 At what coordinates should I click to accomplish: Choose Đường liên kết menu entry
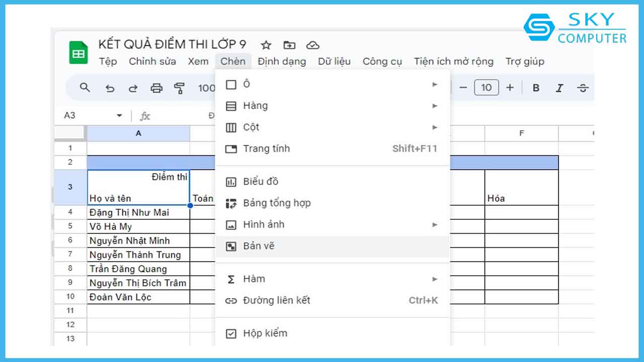[x=276, y=301]
